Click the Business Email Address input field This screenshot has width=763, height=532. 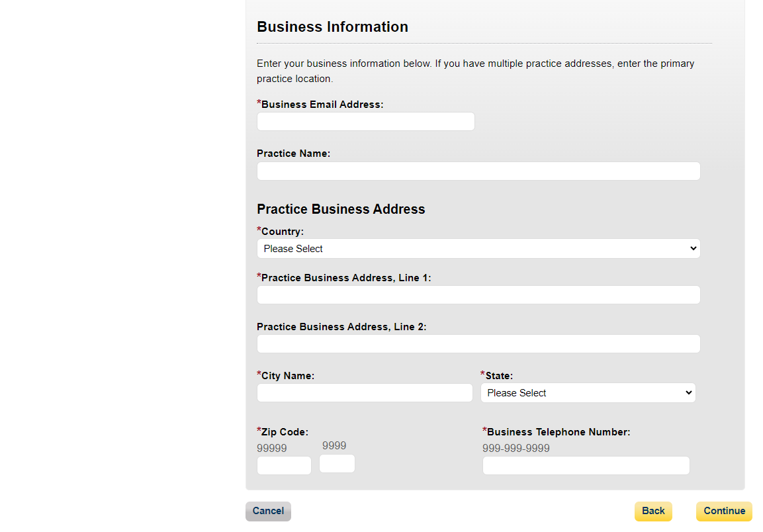pyautogui.click(x=365, y=122)
